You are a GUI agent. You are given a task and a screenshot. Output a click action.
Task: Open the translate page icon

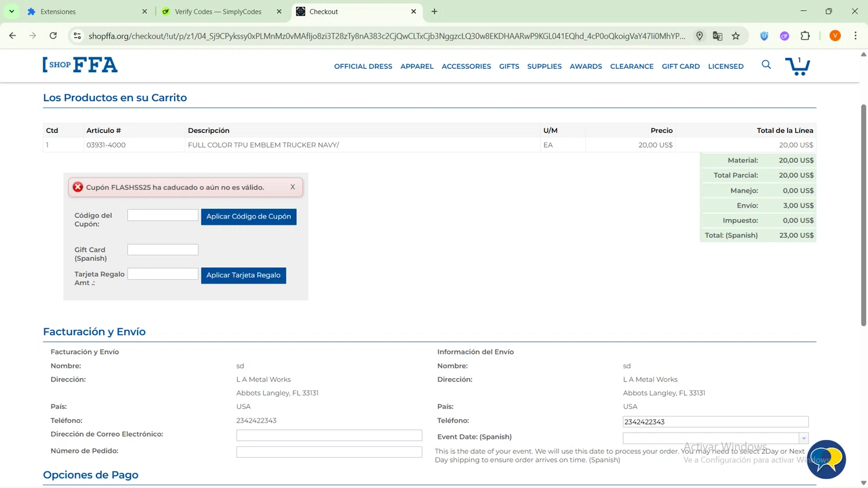(x=718, y=36)
